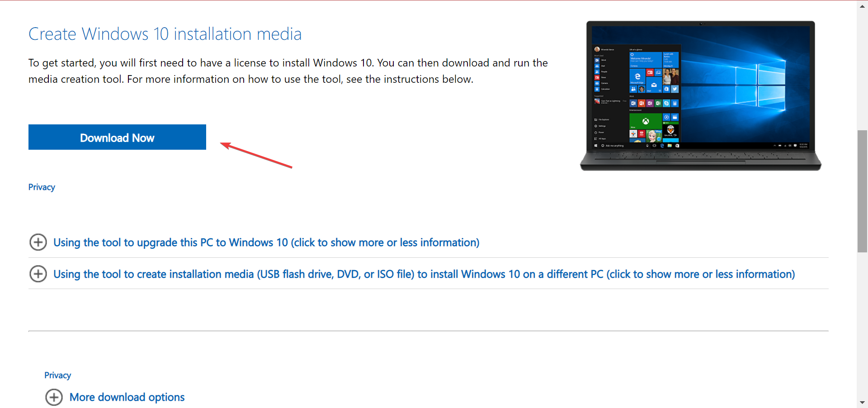Click the Download Now button
Image resolution: width=868 pixels, height=408 pixels.
(117, 137)
